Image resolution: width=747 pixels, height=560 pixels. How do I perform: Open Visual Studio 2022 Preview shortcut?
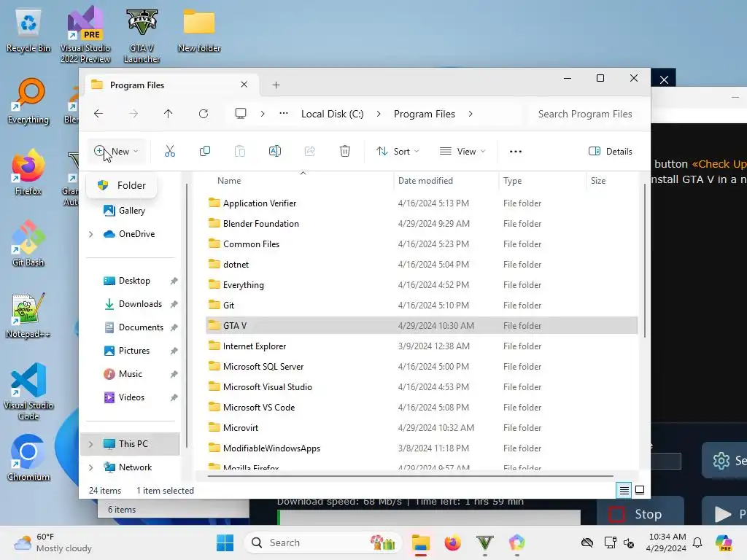click(x=85, y=34)
